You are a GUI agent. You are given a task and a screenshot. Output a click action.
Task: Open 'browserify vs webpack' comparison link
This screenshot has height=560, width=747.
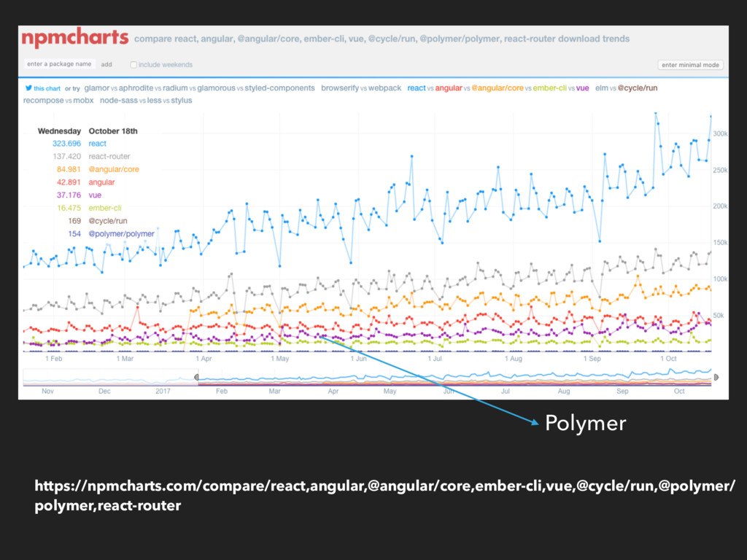point(360,88)
